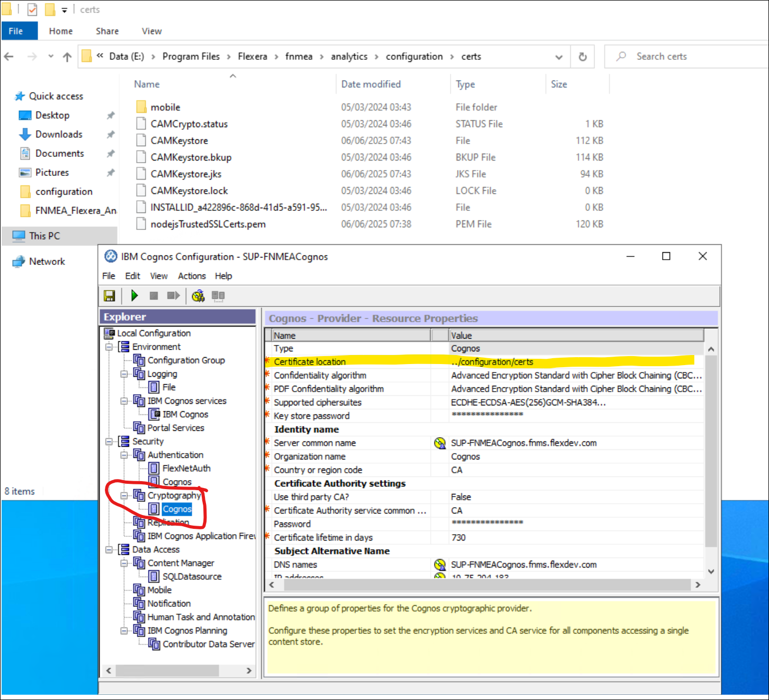Select the Certificate location value field
This screenshot has width=769, height=700.
tap(576, 362)
